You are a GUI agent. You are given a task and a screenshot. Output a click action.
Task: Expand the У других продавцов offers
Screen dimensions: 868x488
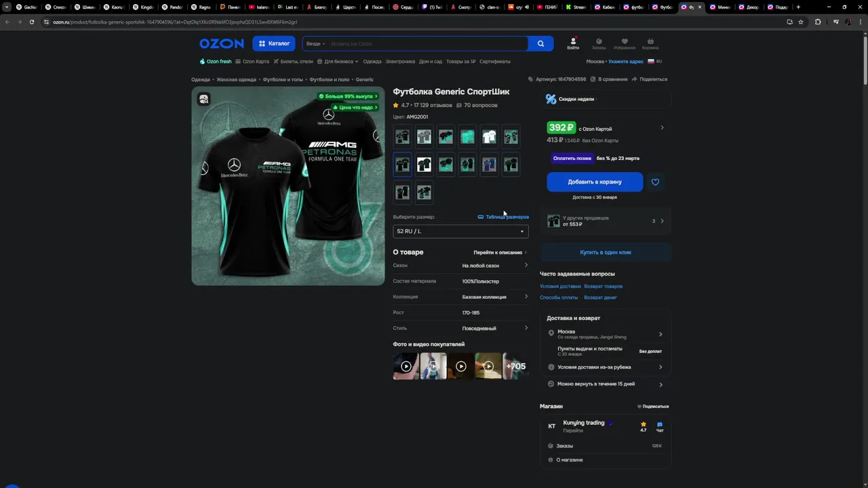pos(606,221)
